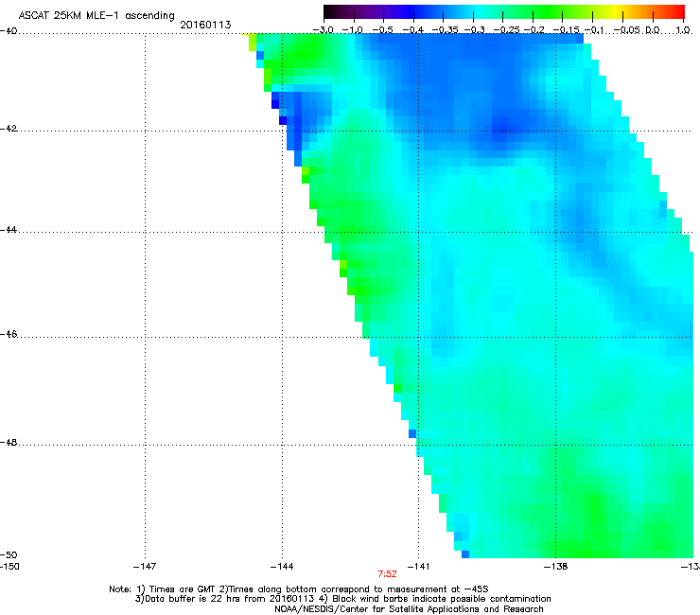Click the -42 latitude axis label

[x=9, y=128]
